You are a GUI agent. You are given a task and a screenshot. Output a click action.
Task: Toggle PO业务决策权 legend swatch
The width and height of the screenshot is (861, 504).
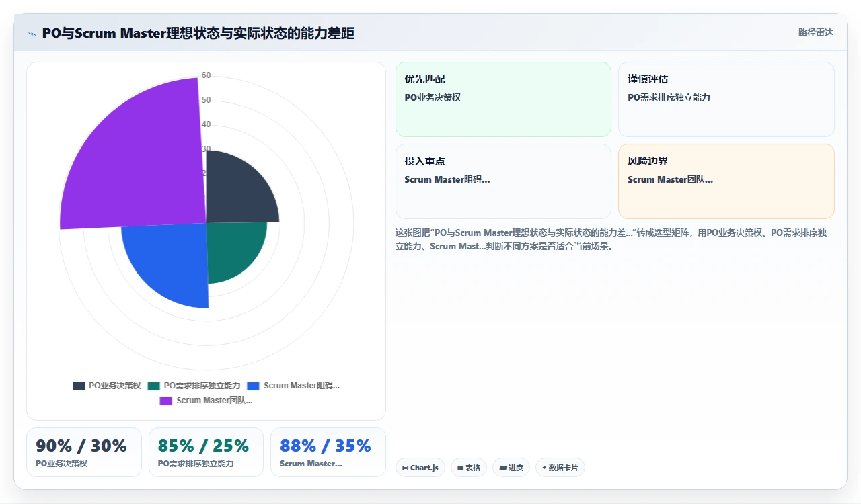tap(79, 386)
